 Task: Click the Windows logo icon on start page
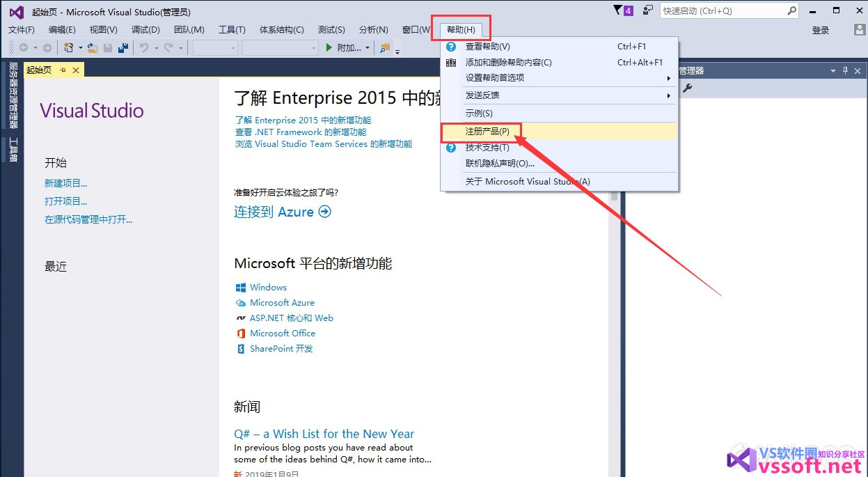pyautogui.click(x=241, y=288)
